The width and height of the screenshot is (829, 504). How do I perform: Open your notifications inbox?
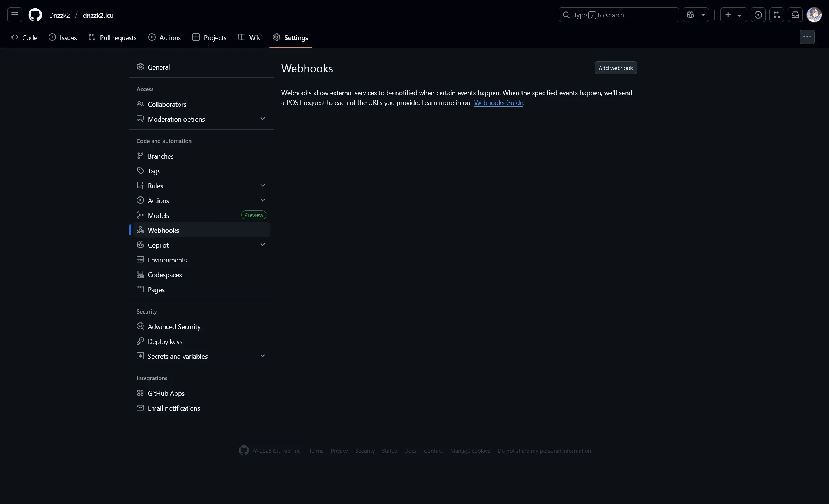pyautogui.click(x=795, y=15)
